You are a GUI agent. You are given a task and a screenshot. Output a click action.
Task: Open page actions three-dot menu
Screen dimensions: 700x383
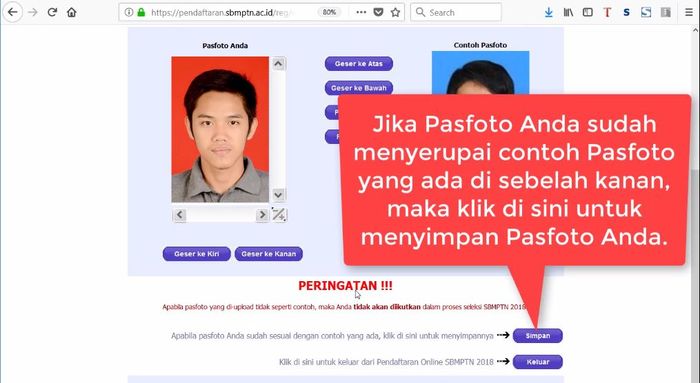pos(361,12)
